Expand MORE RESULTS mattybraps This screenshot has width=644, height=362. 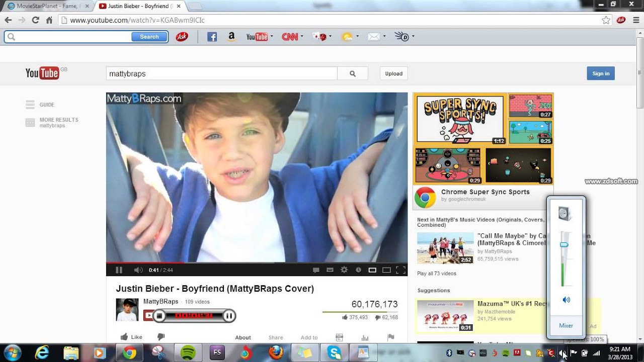pyautogui.click(x=52, y=122)
